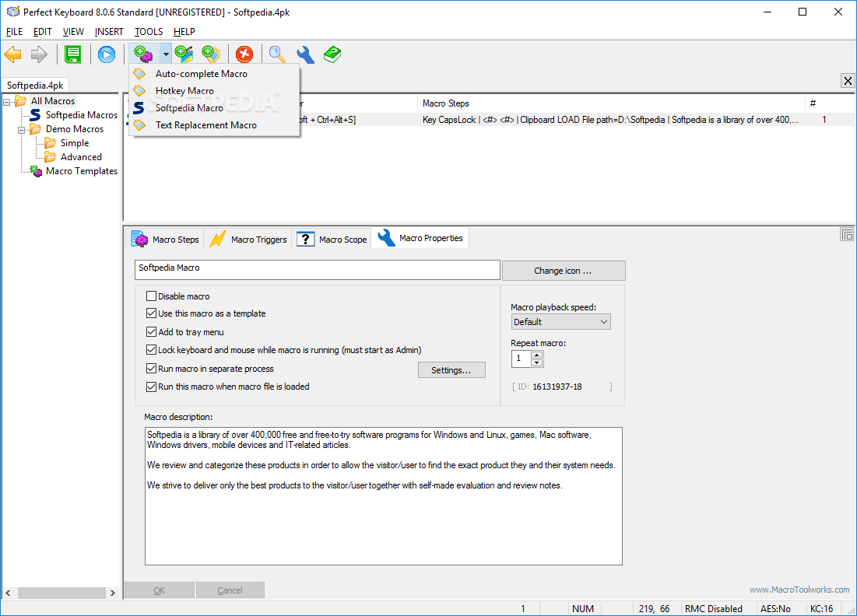Open the FILE menu

pos(14,32)
